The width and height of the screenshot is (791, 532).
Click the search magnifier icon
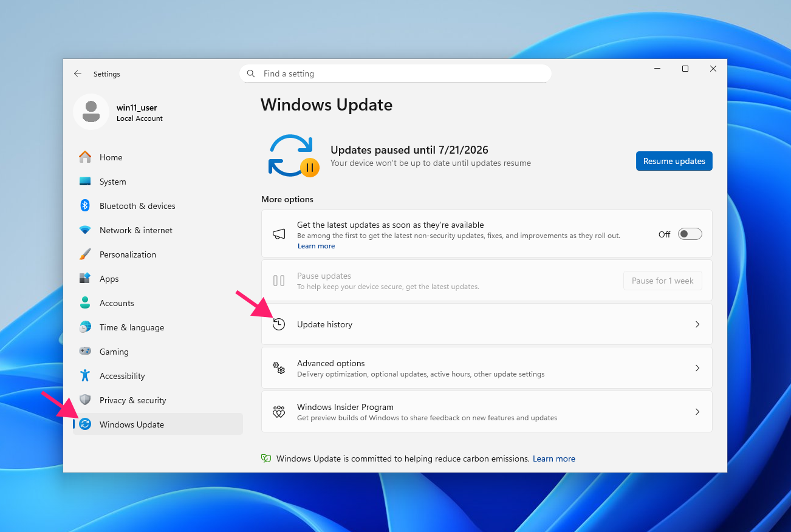pos(251,73)
